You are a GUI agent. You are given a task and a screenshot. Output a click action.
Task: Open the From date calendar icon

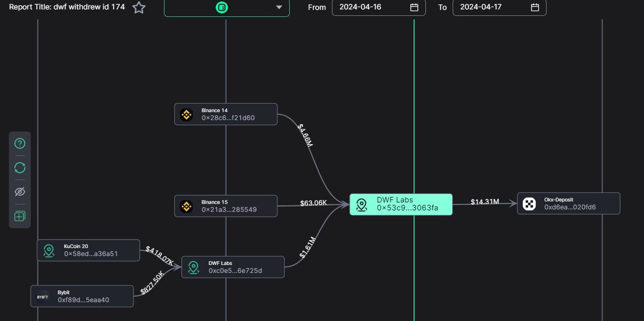pyautogui.click(x=414, y=8)
